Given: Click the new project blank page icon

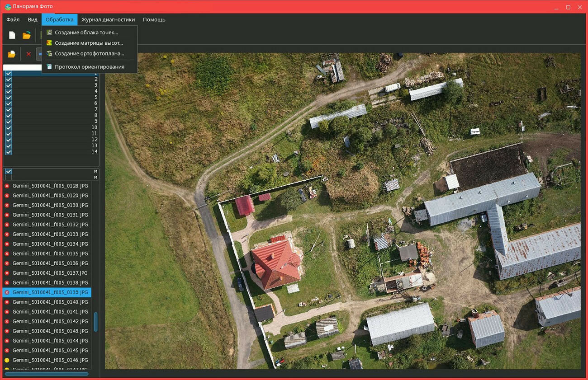Looking at the screenshot, I should (12, 35).
